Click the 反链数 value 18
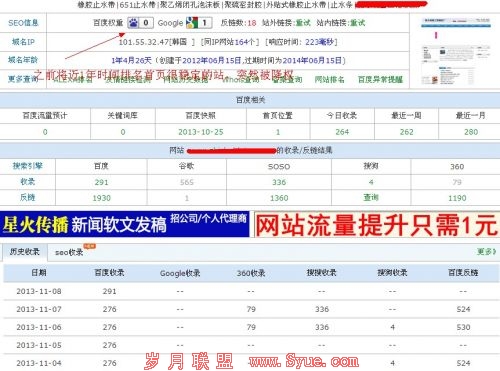Viewport: 500px width, 371px height. pyautogui.click(x=252, y=23)
